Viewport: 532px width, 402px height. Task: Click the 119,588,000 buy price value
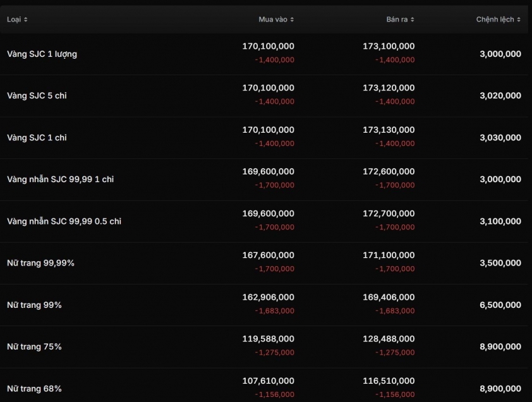(x=268, y=339)
